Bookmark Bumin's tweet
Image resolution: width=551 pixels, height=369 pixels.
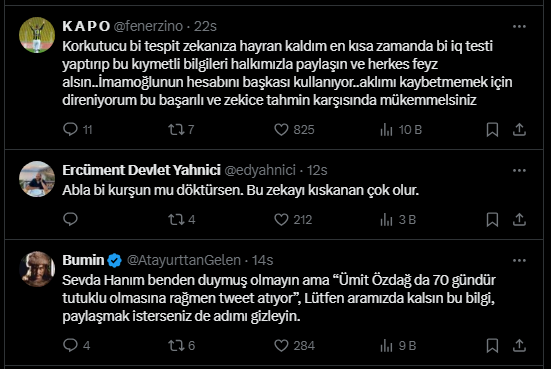click(x=492, y=345)
